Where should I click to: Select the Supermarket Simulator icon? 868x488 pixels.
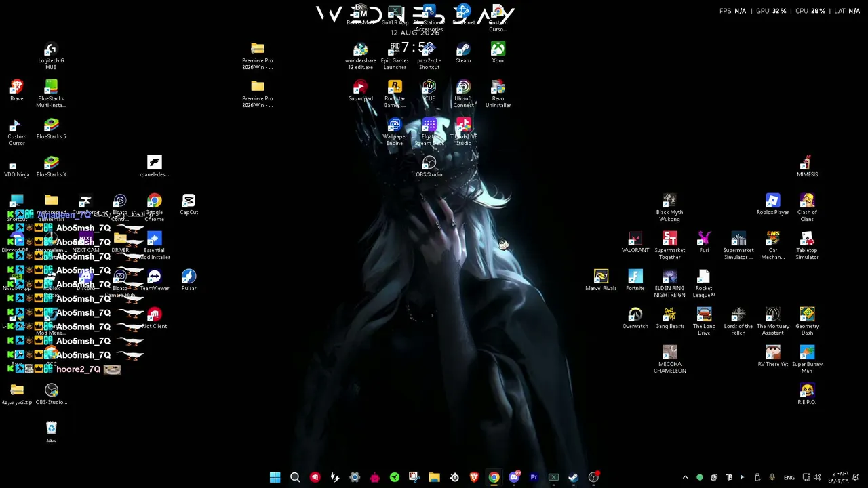pos(738,246)
